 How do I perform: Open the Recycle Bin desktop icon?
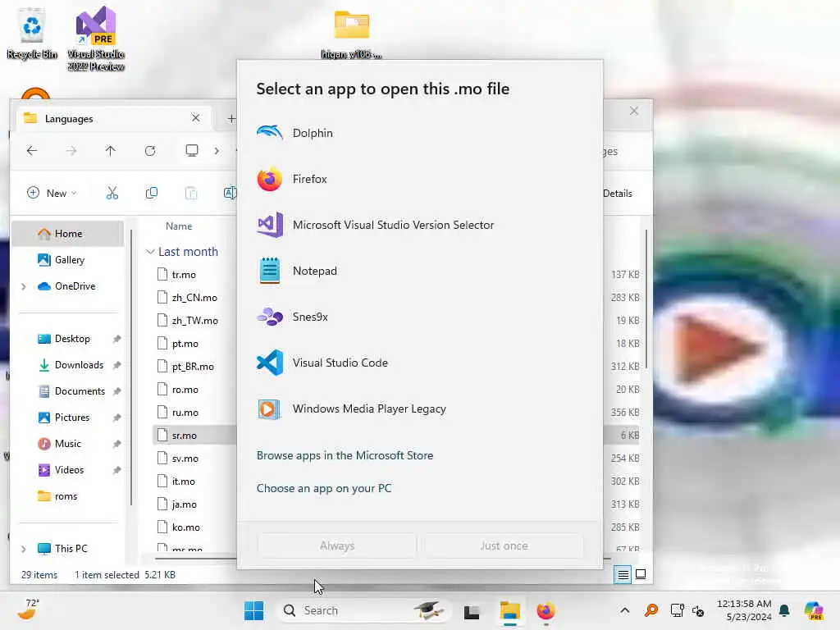coord(32,33)
